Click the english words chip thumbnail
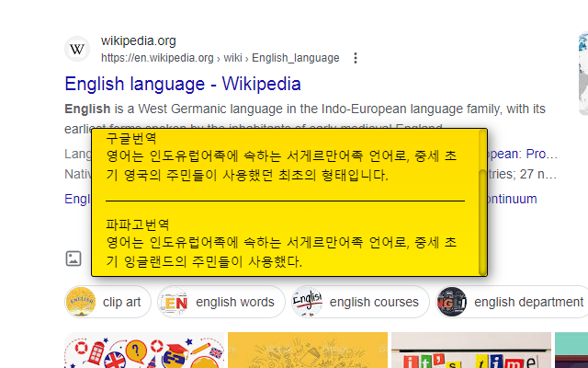Screen dimensions: 588x368 tap(173, 302)
